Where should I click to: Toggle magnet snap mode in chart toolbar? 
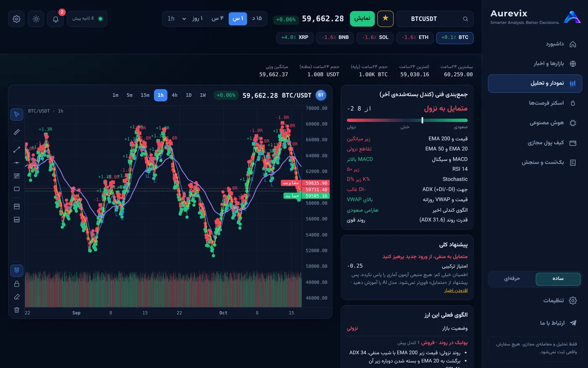coord(17,270)
